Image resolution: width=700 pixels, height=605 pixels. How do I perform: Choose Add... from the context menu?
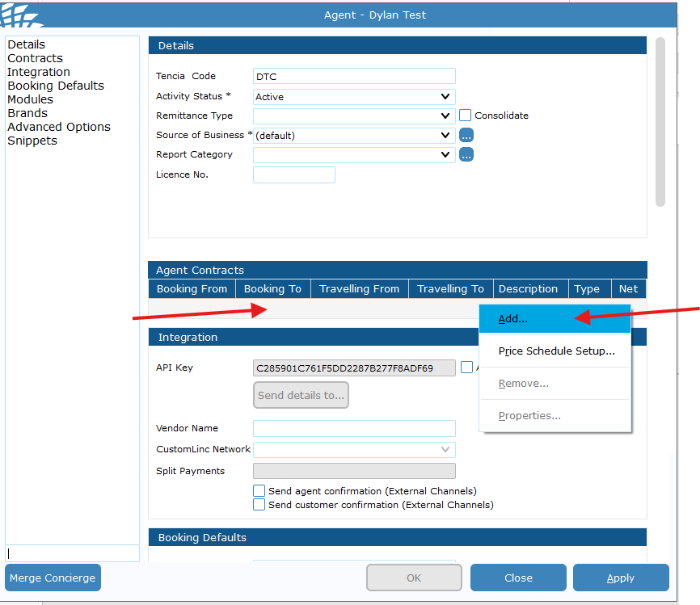[x=513, y=319]
